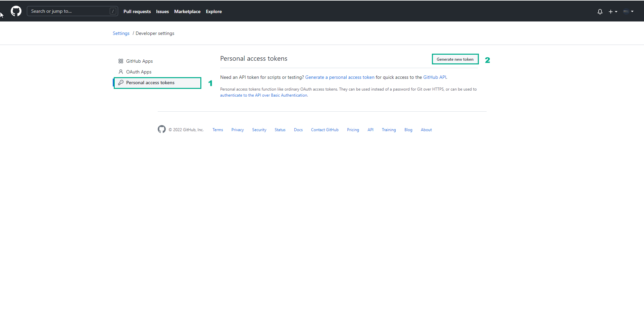Viewport: 644px width, 320px height.
Task: Open the user avatar profile dropdown
Action: [x=628, y=11]
